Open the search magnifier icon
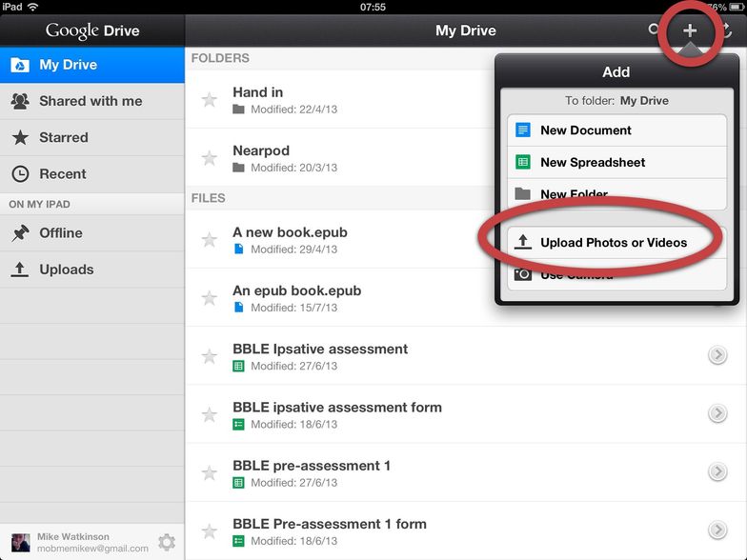The width and height of the screenshot is (747, 560). 655,30
